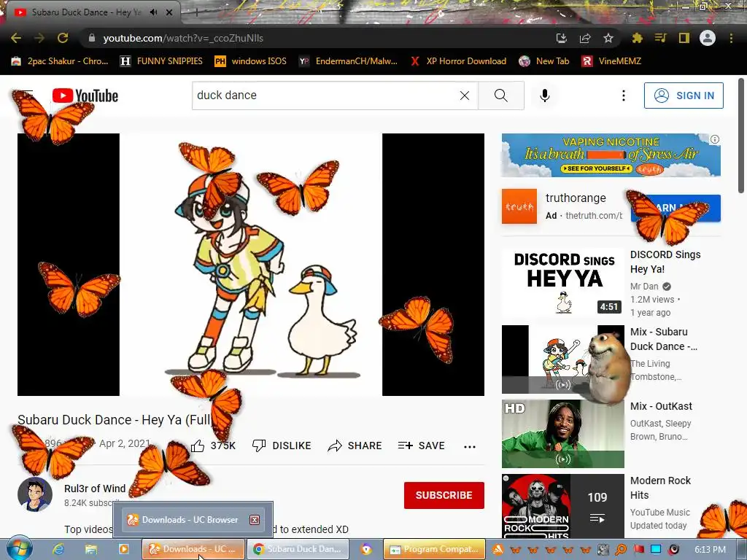Open ad info icon on banner
Image resolution: width=747 pixels, height=560 pixels.
tap(715, 139)
